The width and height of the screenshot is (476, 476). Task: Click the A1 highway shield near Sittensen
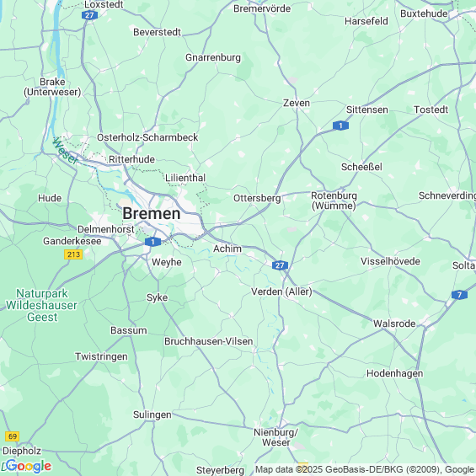click(340, 126)
